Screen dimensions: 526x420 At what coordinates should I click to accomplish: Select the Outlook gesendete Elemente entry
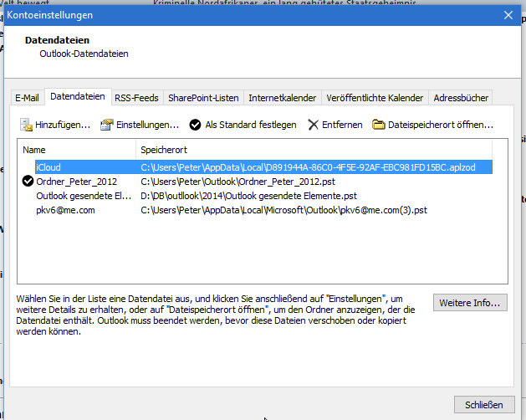click(x=83, y=196)
